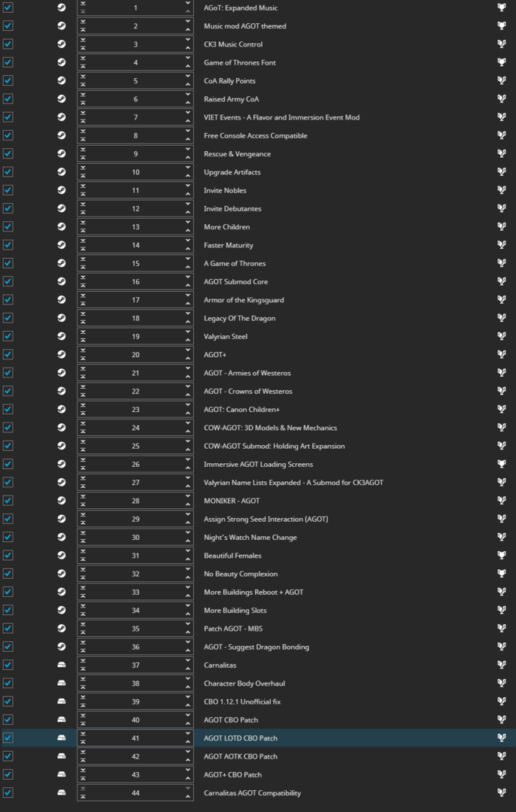Select CBO 1.12.1 Unofficial fix entry
The image size is (516, 812).
(x=242, y=701)
